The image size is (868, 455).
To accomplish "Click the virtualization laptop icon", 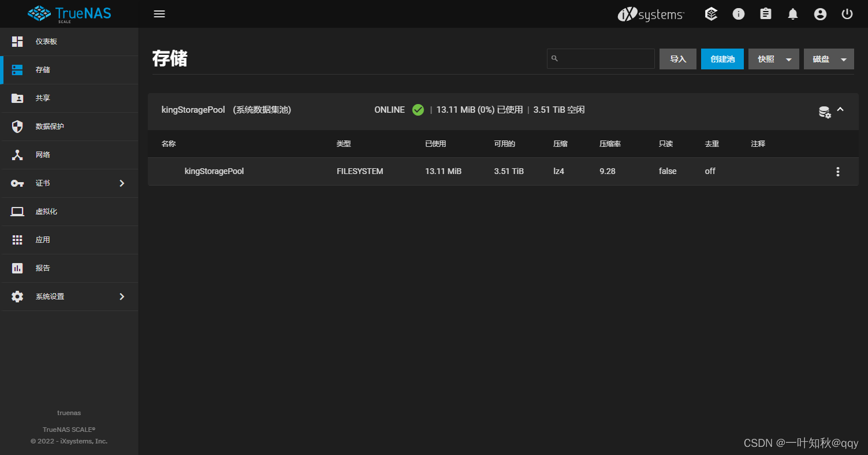I will 17,212.
